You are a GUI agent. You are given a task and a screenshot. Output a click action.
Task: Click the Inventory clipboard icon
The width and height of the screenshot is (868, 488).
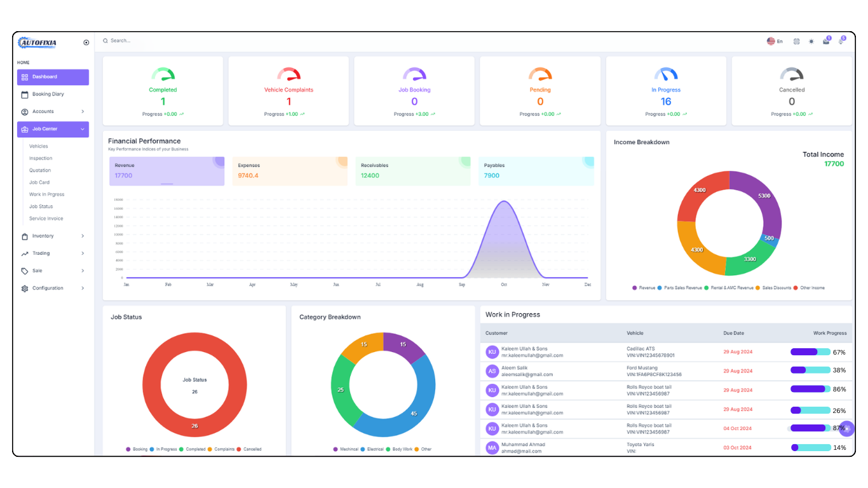tap(25, 236)
